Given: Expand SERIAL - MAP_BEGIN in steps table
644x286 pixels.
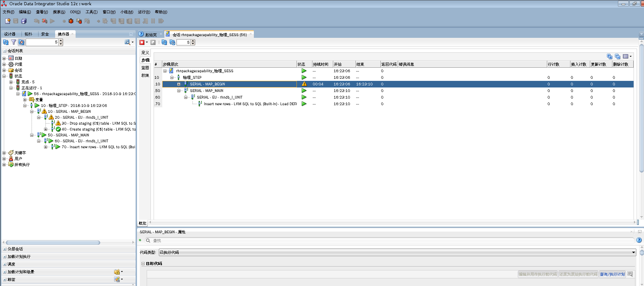Looking at the screenshot, I should [x=179, y=84].
